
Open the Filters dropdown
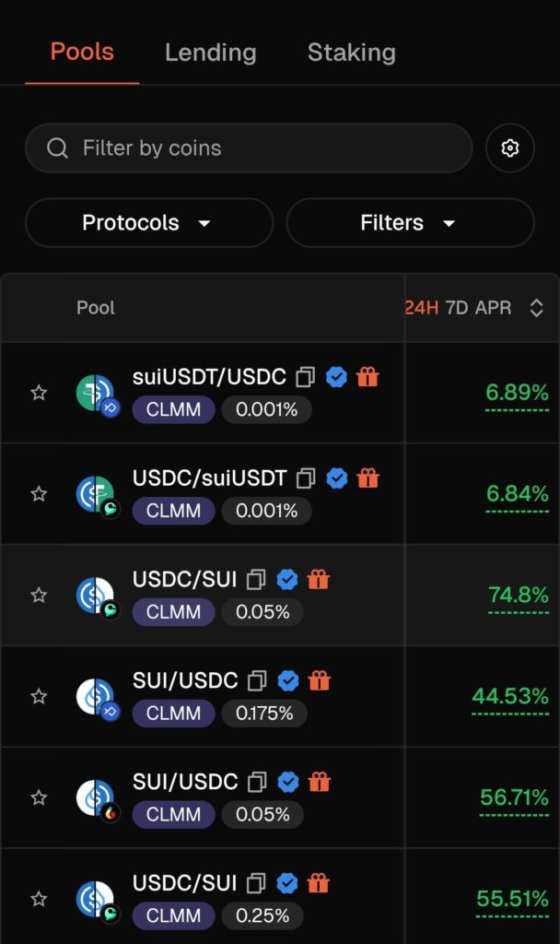410,223
